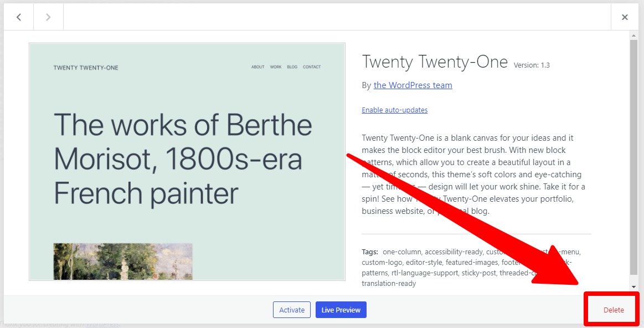
Task: Click the Berthe Morisot headline in the screenshot
Action: (183, 159)
